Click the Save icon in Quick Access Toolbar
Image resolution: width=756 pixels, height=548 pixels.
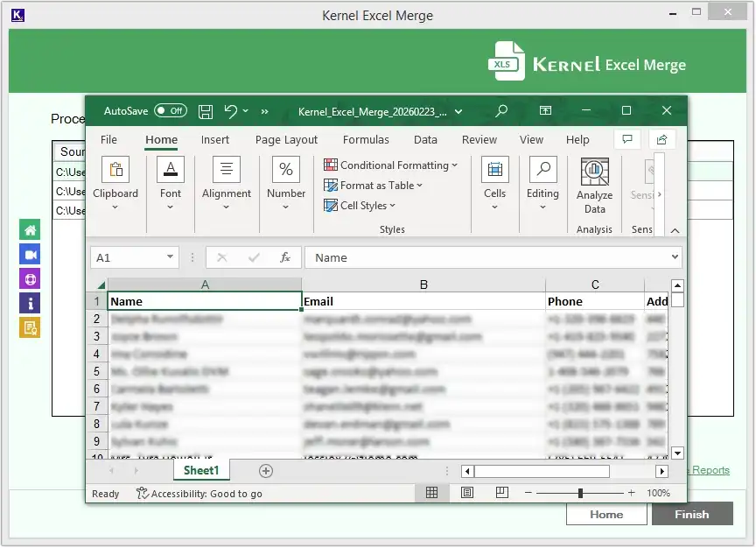coord(205,111)
